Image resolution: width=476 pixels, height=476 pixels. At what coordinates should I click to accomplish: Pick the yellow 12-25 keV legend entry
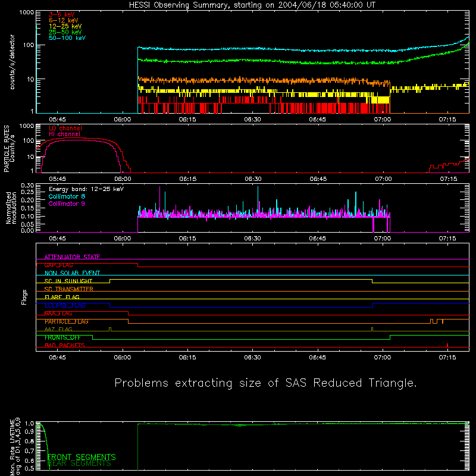(x=65, y=26)
